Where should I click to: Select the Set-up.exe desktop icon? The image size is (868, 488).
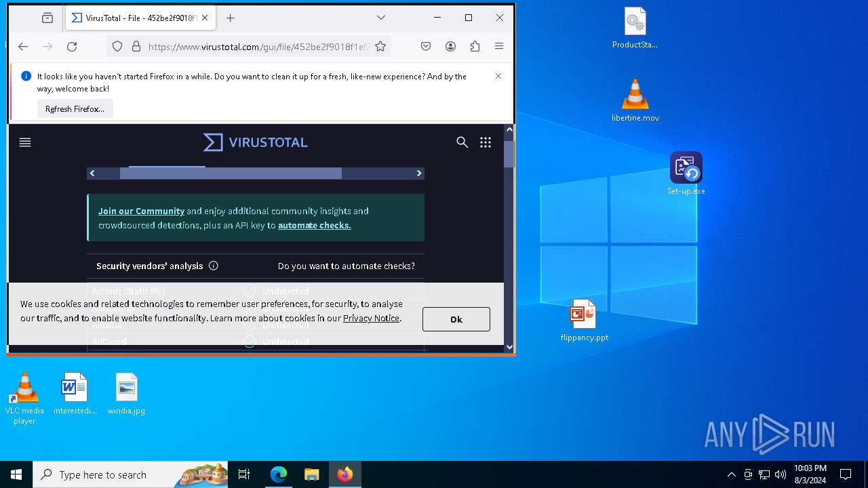point(686,174)
